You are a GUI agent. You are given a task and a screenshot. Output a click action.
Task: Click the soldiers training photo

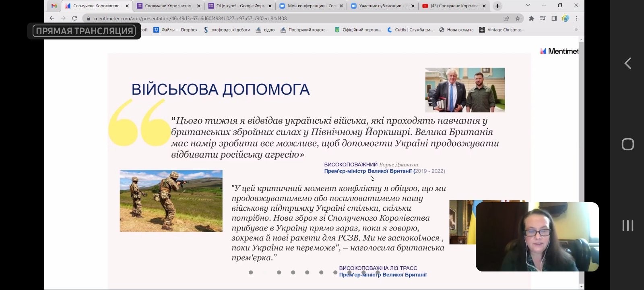(x=171, y=201)
